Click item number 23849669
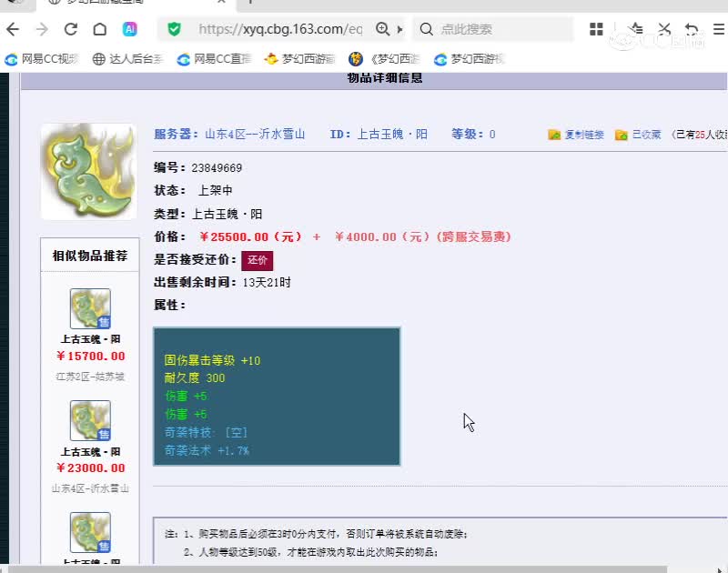Viewport: 728px width, 573px height. (217, 168)
